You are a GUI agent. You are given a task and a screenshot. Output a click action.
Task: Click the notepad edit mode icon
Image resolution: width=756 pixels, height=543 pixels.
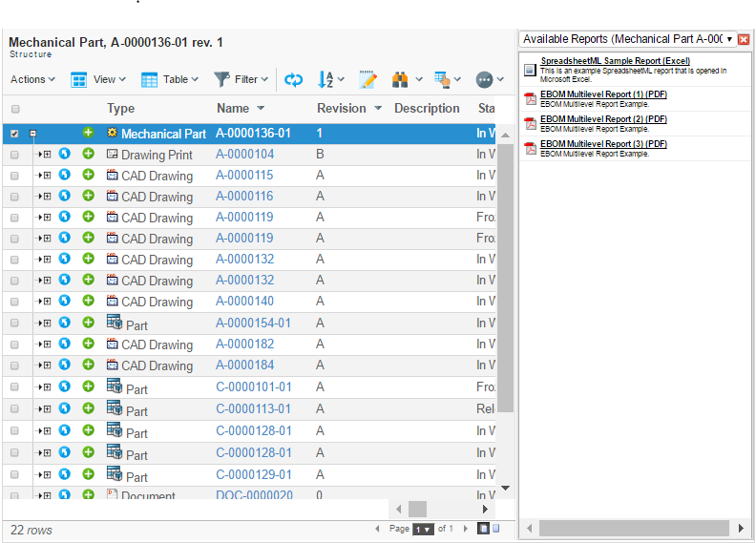tap(367, 80)
